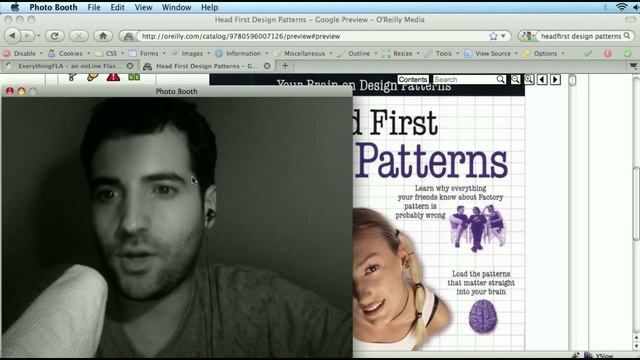
Task: Click the Google search engine icon
Action: [526, 36]
